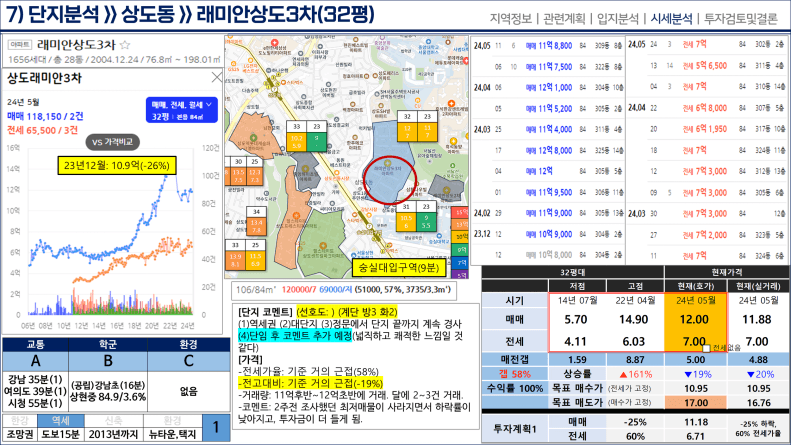
Task: Close the 상도래미안3차 price panel
Action: click(216, 77)
